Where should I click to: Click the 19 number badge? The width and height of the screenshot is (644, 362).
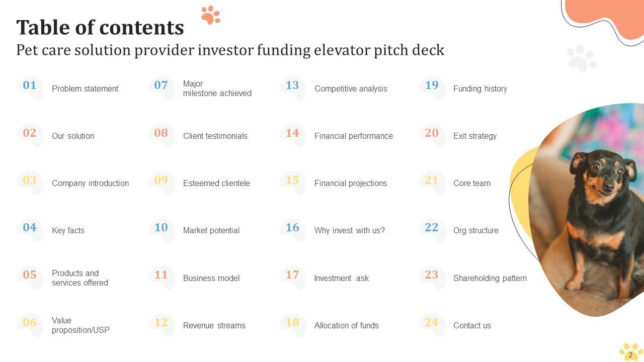pyautogui.click(x=432, y=85)
